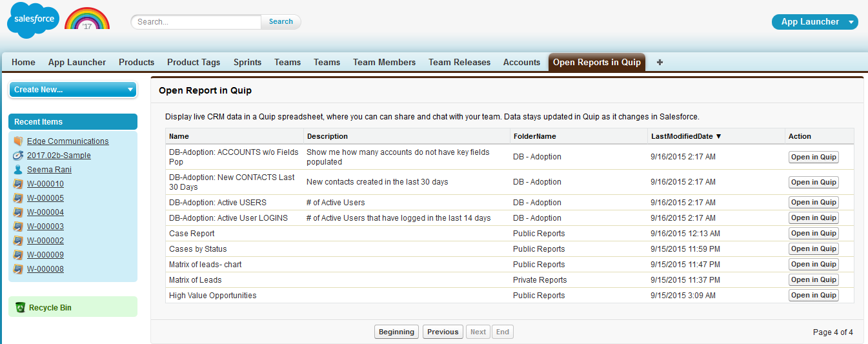Screen dimensions: 868x344
Task: Sort by the LastModifiedDate column header
Action: [687, 136]
